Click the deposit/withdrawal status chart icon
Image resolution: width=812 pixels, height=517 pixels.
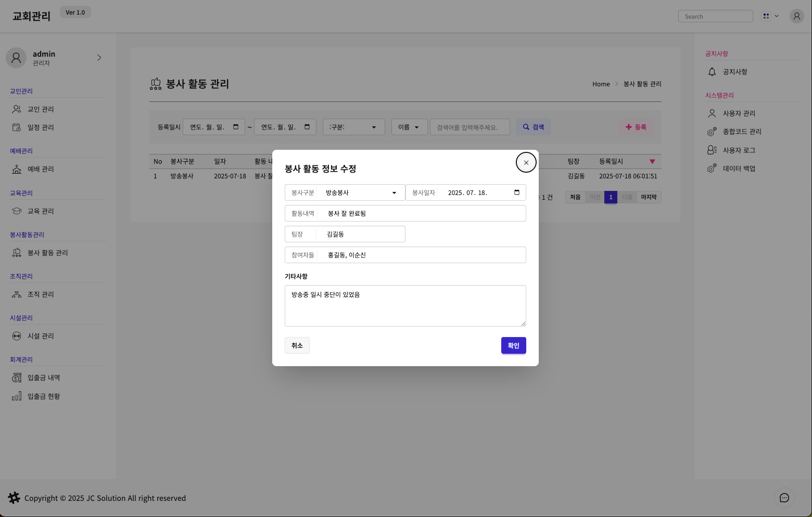coord(17,396)
